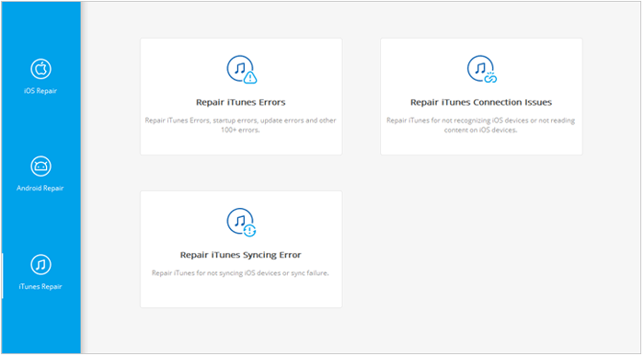Click the iTunes Repair music note icon

(40, 264)
